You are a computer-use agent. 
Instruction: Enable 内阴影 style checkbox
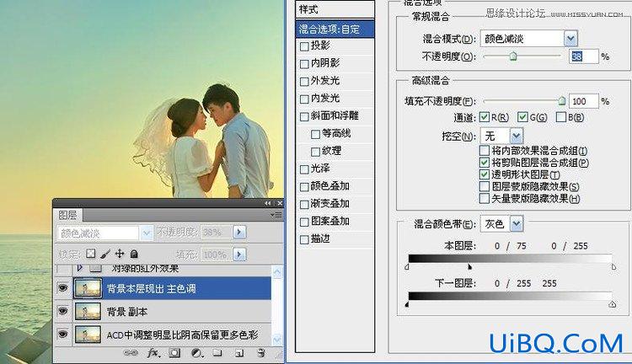304,64
